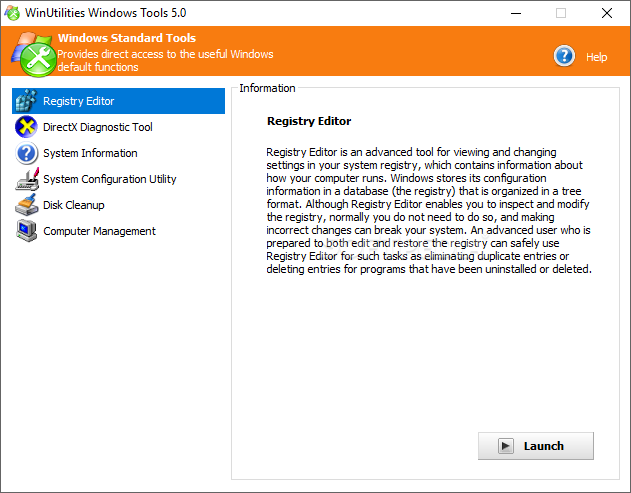The height and width of the screenshot is (493, 631).
Task: Click the System Configuration Utility icon
Action: pyautogui.click(x=27, y=179)
